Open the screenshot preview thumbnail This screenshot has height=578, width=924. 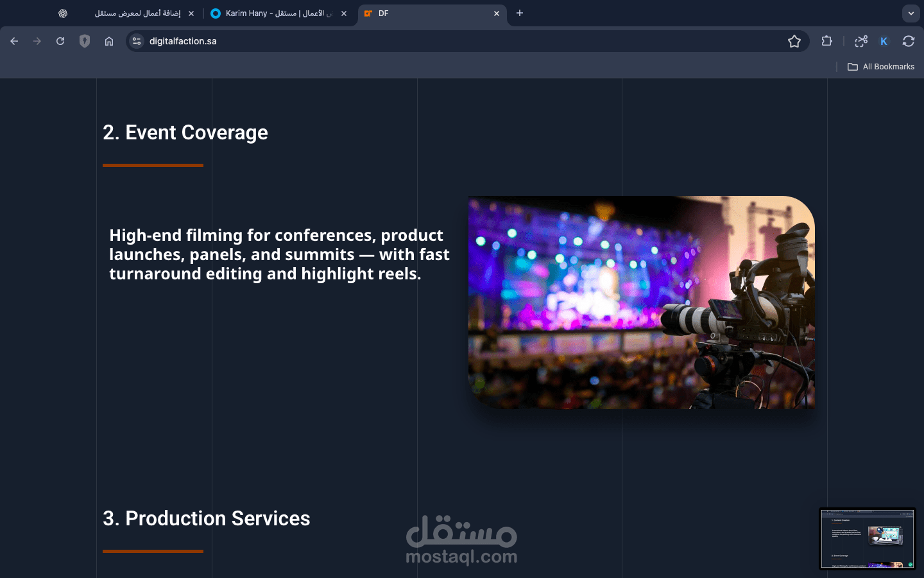868,539
